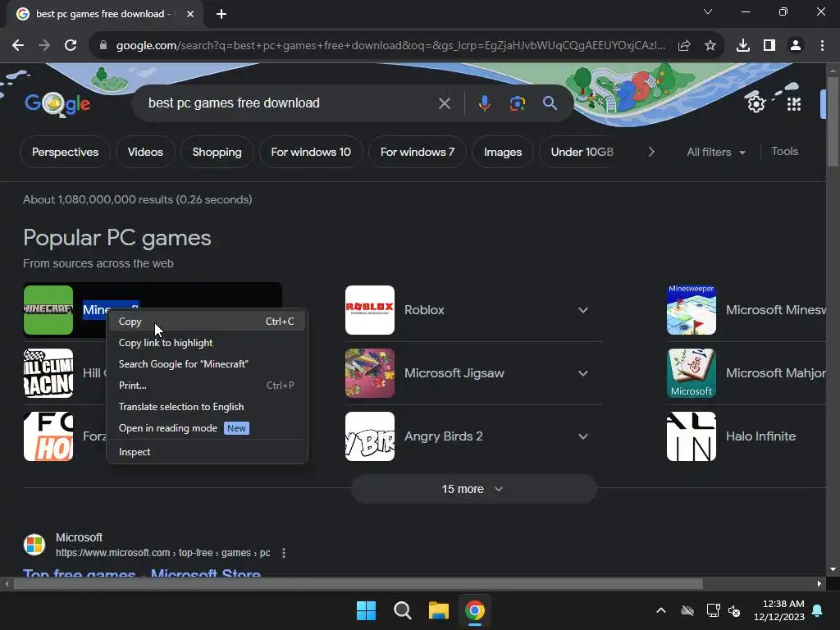The height and width of the screenshot is (630, 840).
Task: Open the Google apps grid
Action: pos(794,103)
